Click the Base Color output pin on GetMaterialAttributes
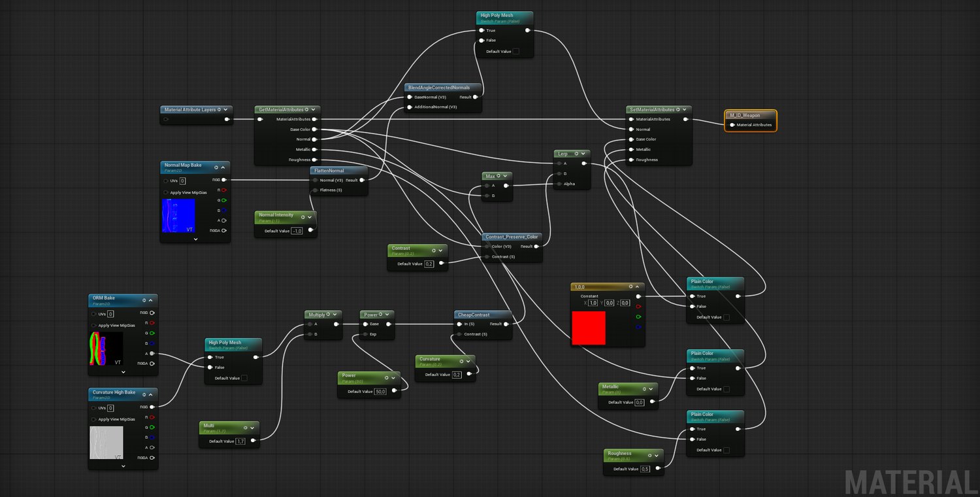The height and width of the screenshot is (497, 980). (x=315, y=129)
